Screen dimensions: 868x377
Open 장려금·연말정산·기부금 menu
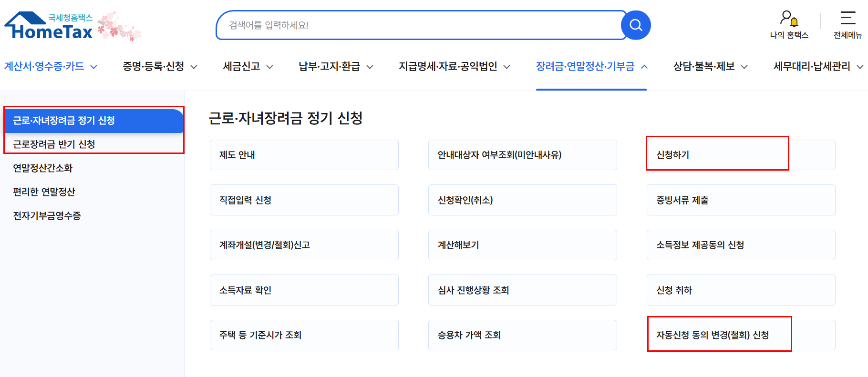pos(585,66)
